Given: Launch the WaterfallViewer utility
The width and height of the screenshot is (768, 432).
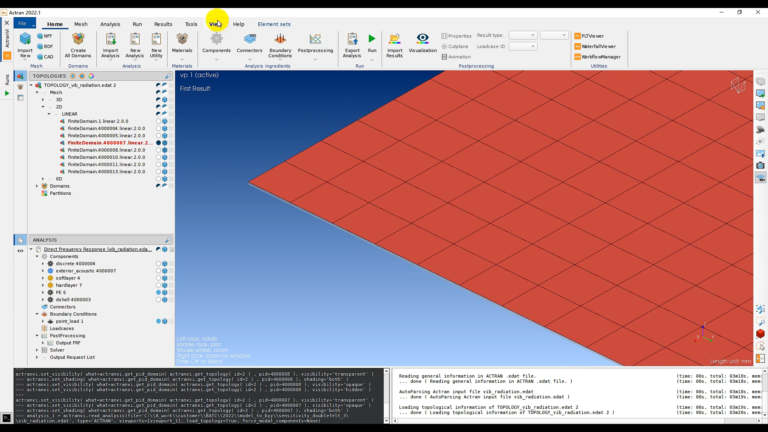Looking at the screenshot, I should click(x=595, y=46).
